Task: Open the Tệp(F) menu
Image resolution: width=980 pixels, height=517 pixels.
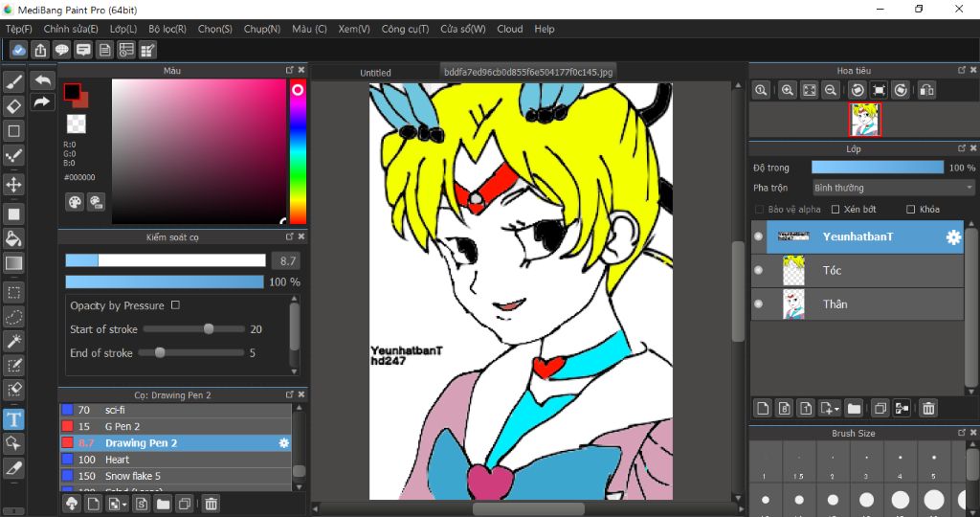Action: pos(19,29)
